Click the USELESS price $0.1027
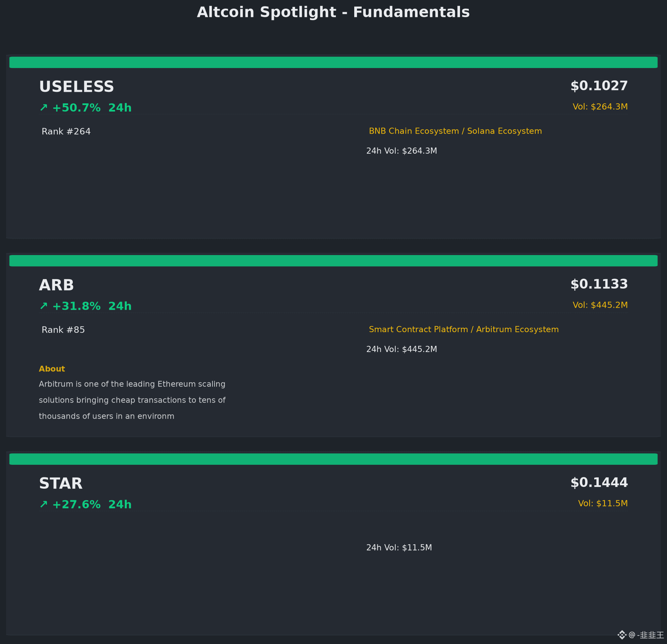This screenshot has width=667, height=644. click(599, 86)
